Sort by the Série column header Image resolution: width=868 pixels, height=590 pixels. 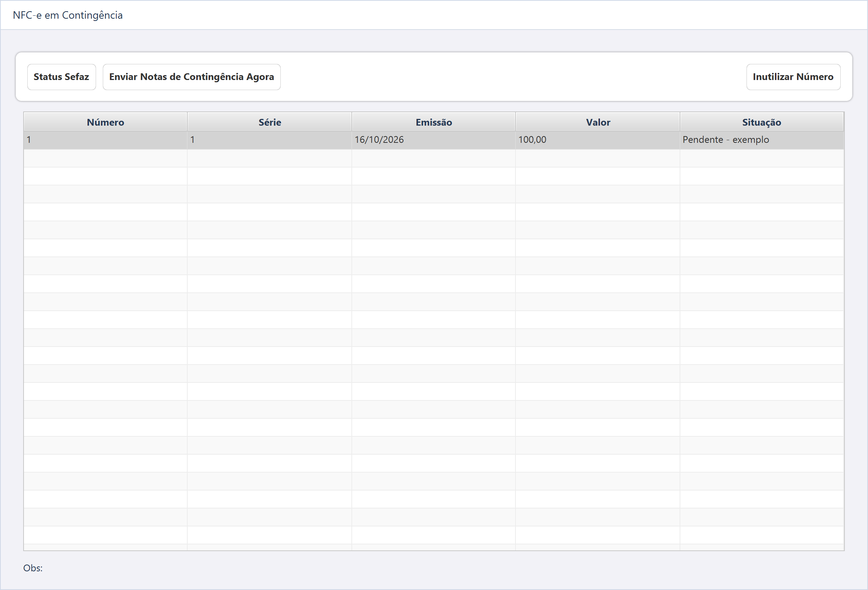(x=270, y=122)
